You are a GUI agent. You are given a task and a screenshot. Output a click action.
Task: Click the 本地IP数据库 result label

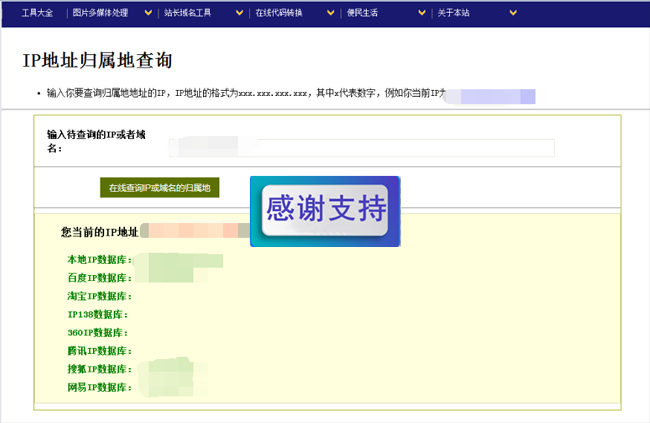[99, 260]
